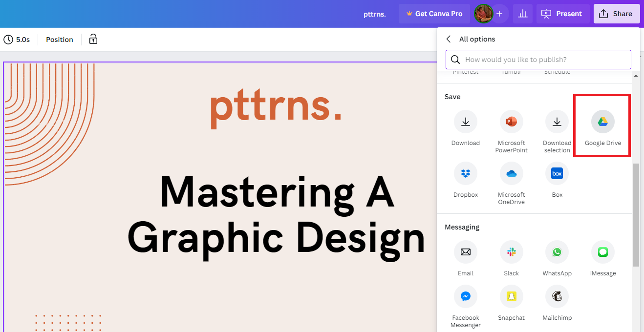This screenshot has height=332, width=644.
Task: Click the share panel scrollbar
Action: pos(636,215)
